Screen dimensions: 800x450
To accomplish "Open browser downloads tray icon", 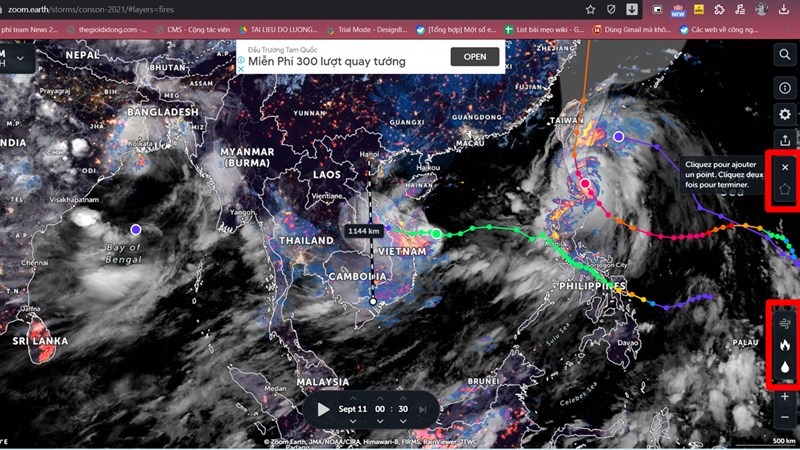I will click(784, 9).
